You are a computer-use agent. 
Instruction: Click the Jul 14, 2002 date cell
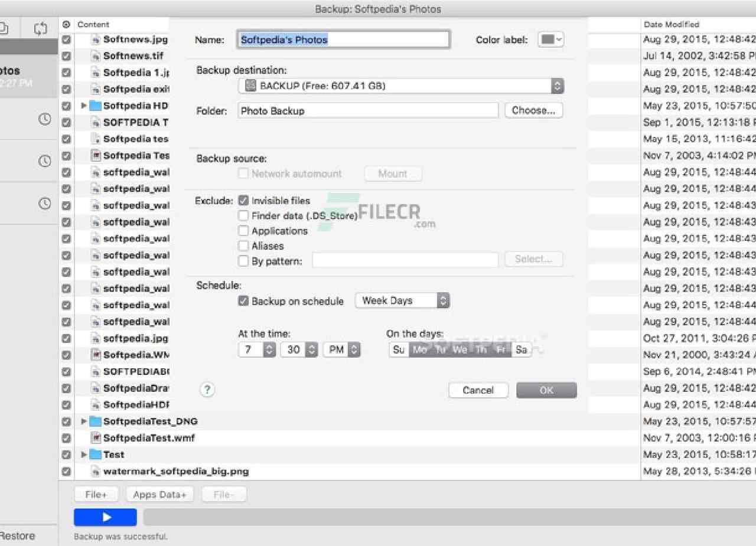click(x=699, y=56)
